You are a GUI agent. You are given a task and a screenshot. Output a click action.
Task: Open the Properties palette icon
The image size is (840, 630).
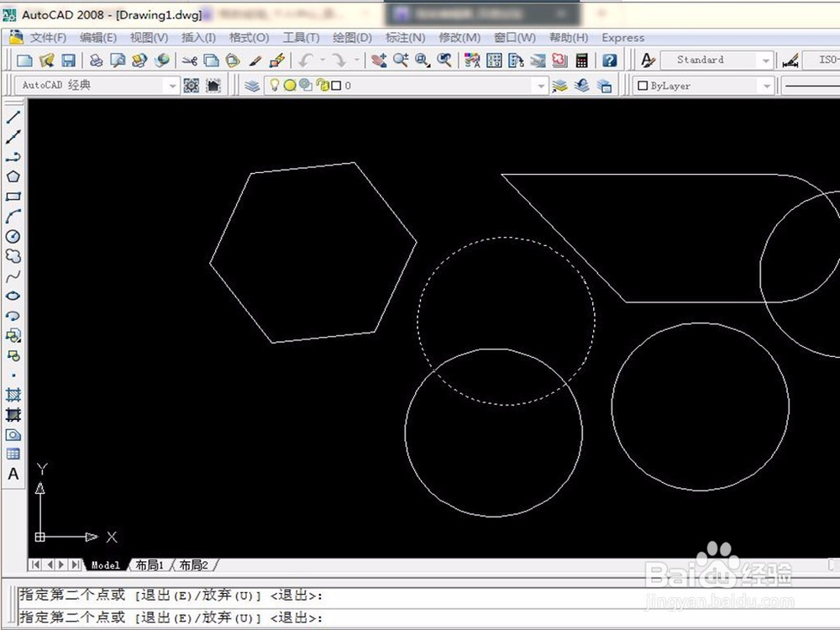[472, 60]
